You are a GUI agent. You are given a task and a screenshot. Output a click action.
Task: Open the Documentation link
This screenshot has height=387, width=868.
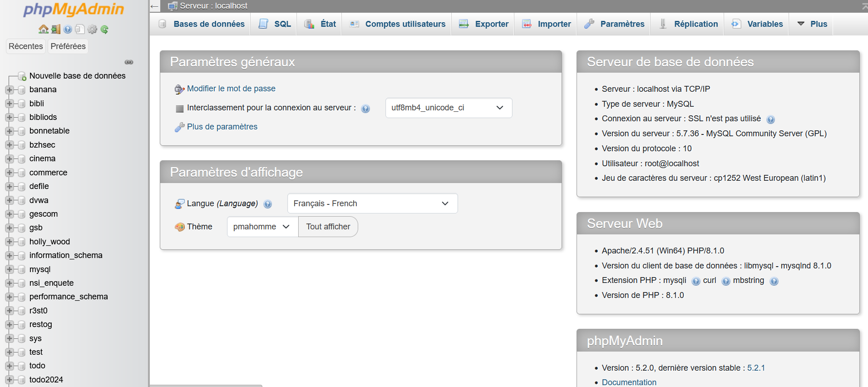pos(629,382)
